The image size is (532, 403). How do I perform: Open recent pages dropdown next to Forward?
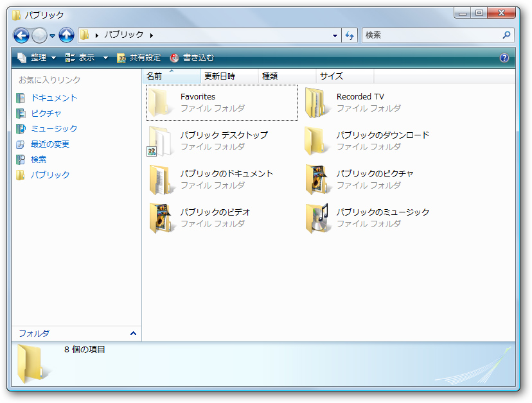(x=52, y=35)
